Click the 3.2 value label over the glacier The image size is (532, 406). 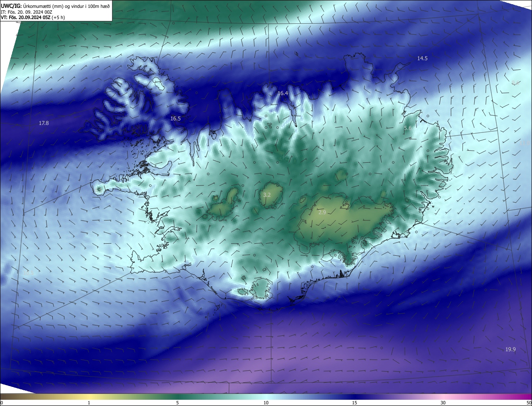[x=267, y=195]
